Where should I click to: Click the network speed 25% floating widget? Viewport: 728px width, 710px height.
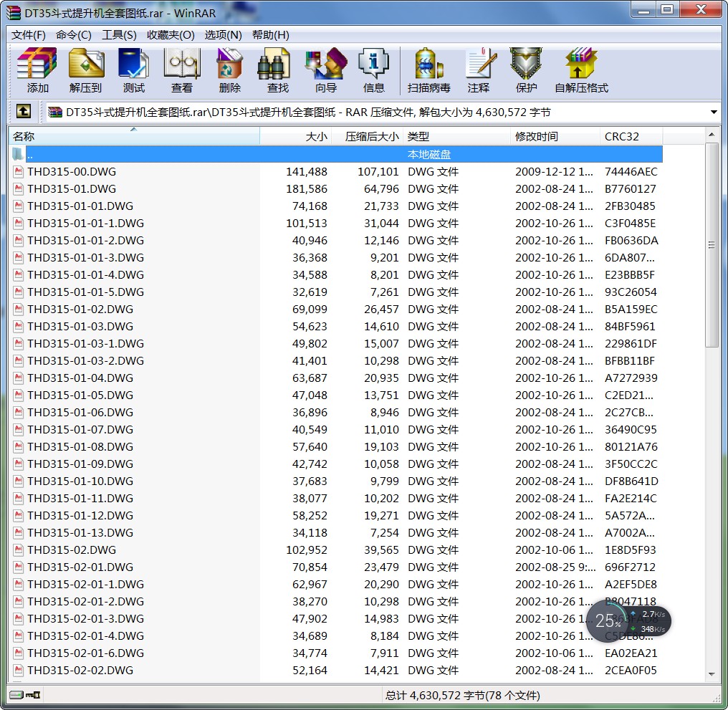[628, 621]
